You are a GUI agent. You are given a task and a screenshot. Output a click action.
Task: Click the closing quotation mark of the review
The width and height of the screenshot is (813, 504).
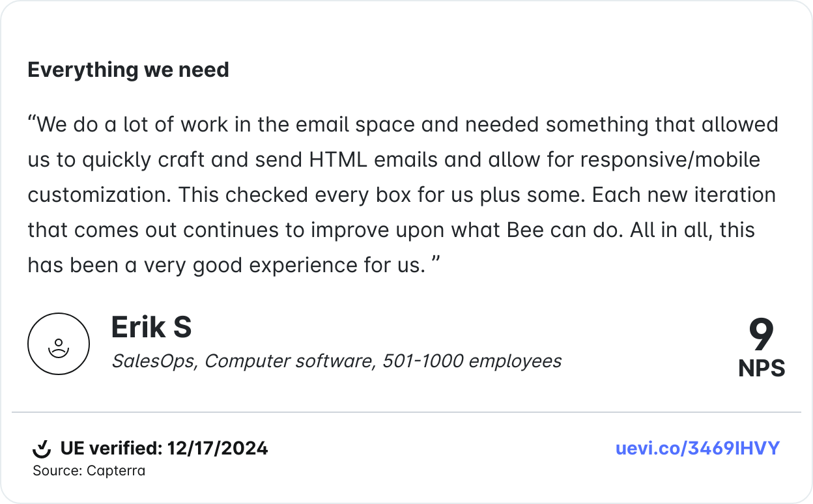(x=436, y=264)
